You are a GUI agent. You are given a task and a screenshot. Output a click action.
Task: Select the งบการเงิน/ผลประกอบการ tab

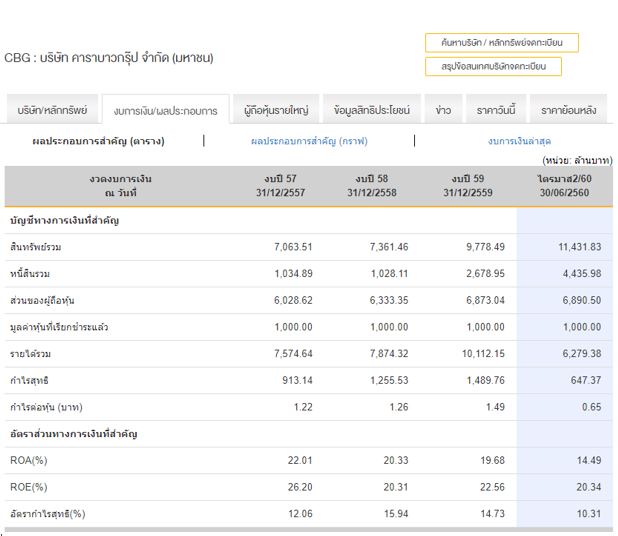coord(165,111)
